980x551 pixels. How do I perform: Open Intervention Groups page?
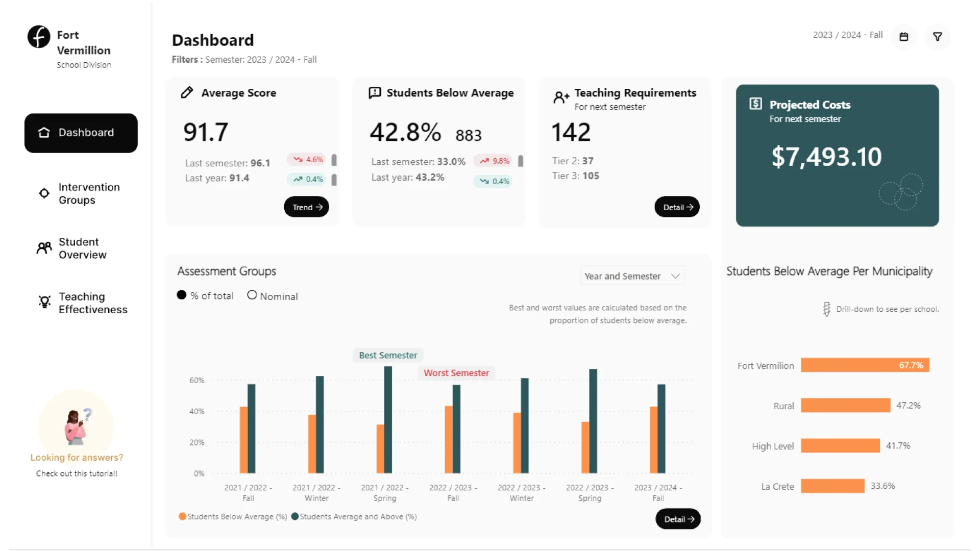(81, 193)
